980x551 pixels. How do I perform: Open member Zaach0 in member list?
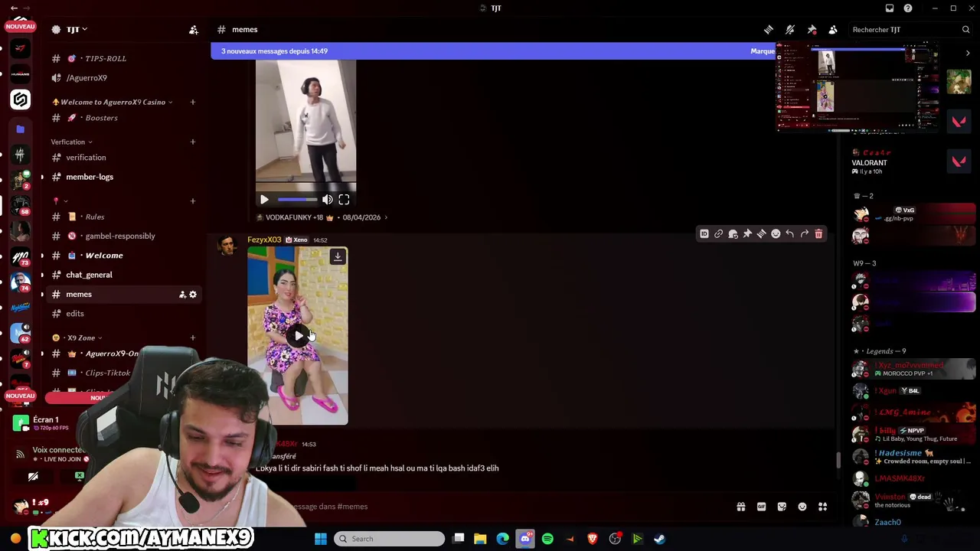(913, 523)
